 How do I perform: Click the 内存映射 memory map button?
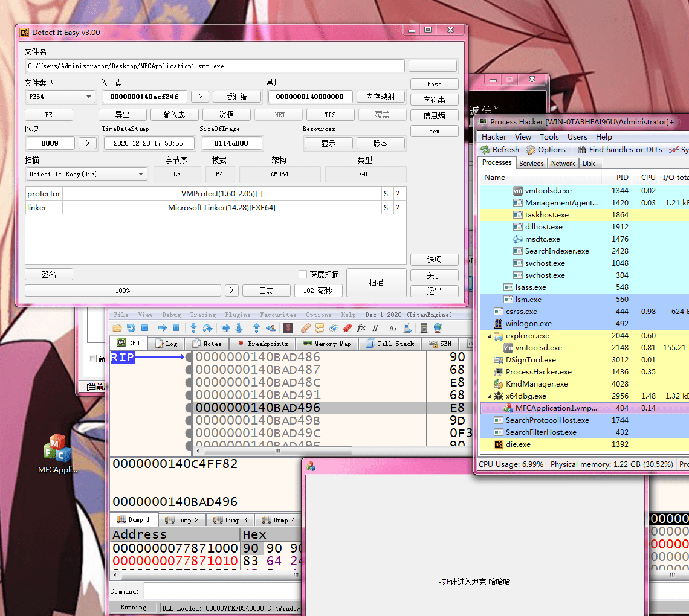[381, 97]
